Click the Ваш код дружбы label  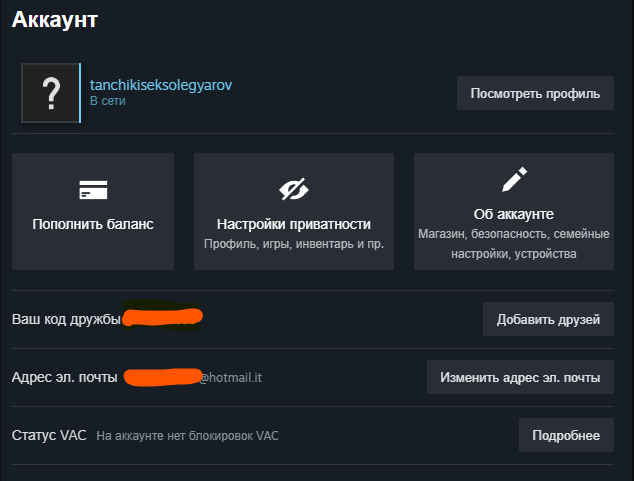66,319
